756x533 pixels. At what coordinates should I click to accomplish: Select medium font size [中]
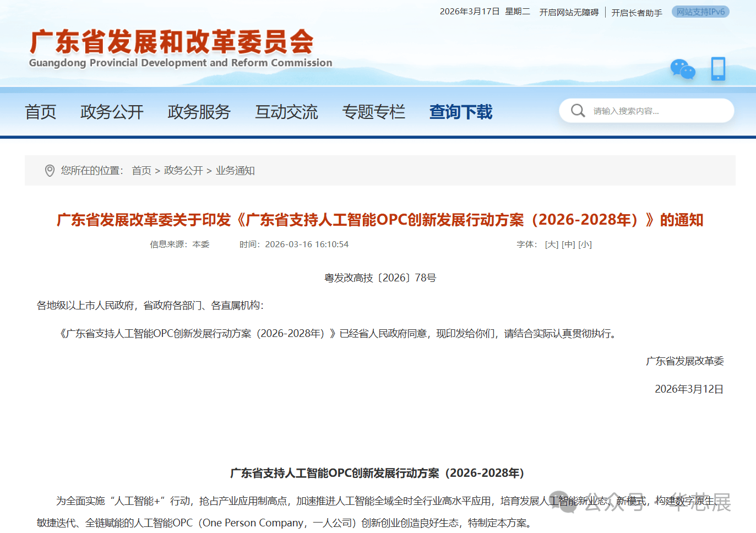pos(568,244)
